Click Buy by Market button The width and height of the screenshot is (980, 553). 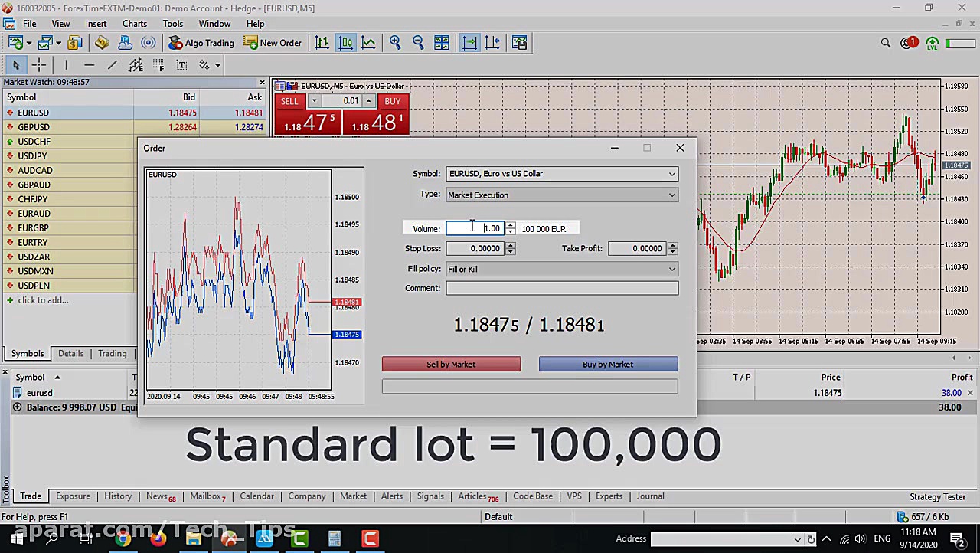[608, 365]
